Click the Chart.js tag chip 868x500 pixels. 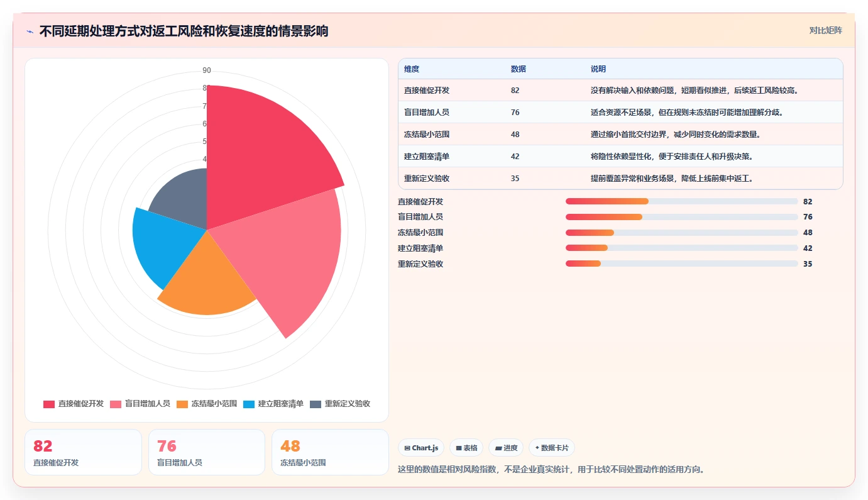(x=421, y=448)
